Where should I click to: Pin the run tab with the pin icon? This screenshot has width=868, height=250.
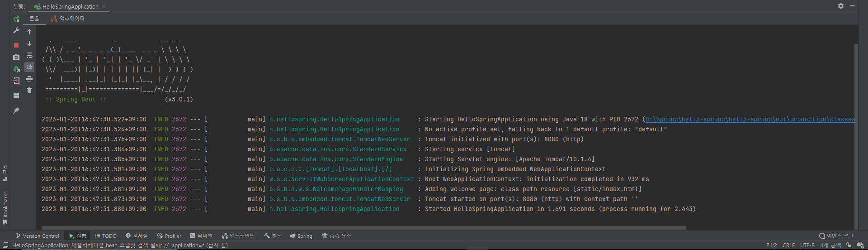click(16, 111)
